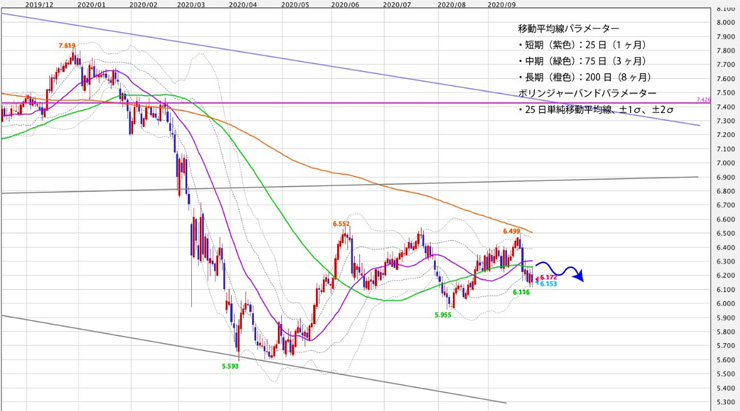The height and width of the screenshot is (411, 740).
Task: Click the green '6.116' low label
Action: coord(521,293)
